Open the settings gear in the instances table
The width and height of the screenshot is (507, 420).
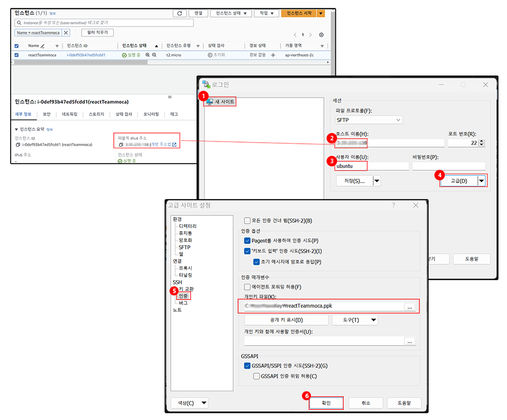coord(321,34)
